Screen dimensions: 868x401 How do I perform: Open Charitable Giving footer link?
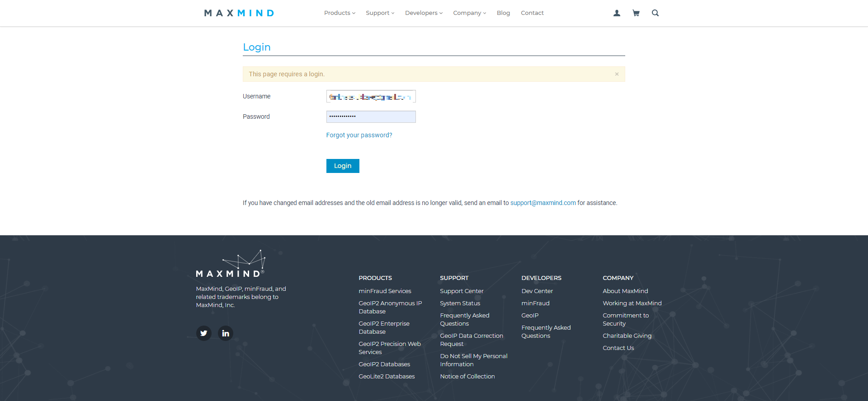627,336
